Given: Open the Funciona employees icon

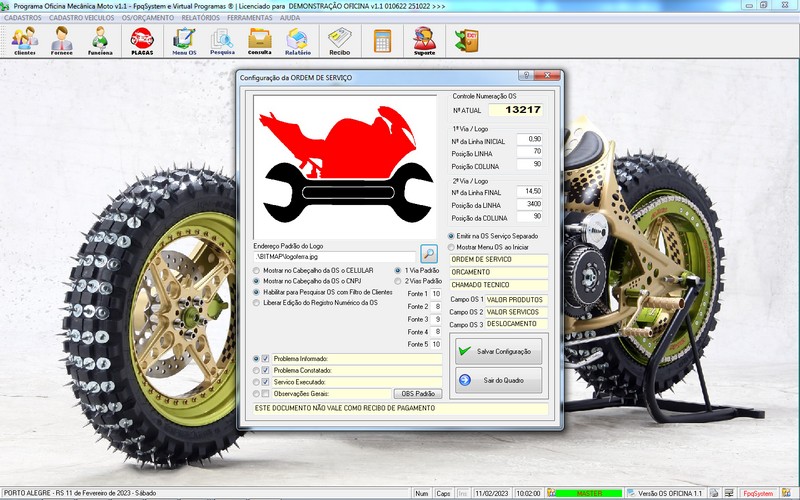Looking at the screenshot, I should point(100,41).
